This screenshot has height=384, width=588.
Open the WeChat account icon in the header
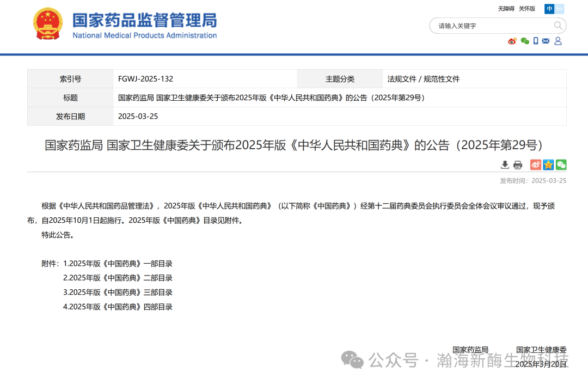[x=524, y=41]
